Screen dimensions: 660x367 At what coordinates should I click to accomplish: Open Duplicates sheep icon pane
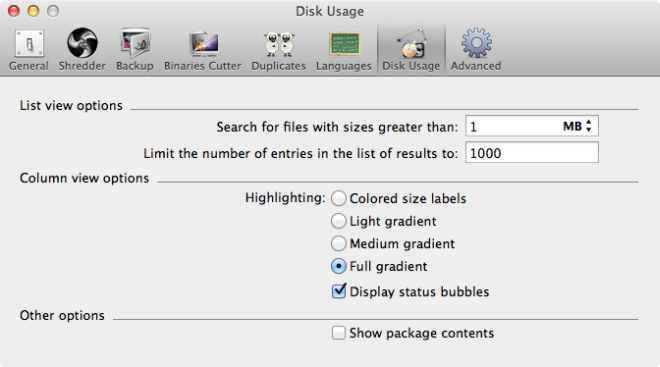[279, 43]
